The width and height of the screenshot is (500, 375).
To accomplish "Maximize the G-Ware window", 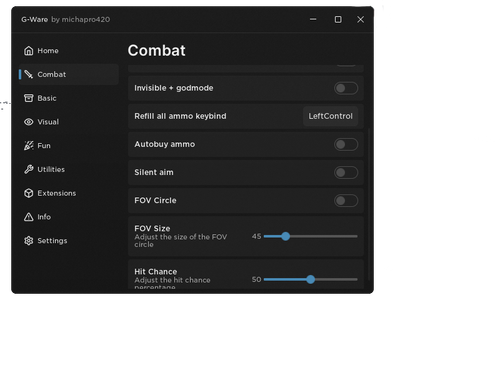I will (x=338, y=20).
